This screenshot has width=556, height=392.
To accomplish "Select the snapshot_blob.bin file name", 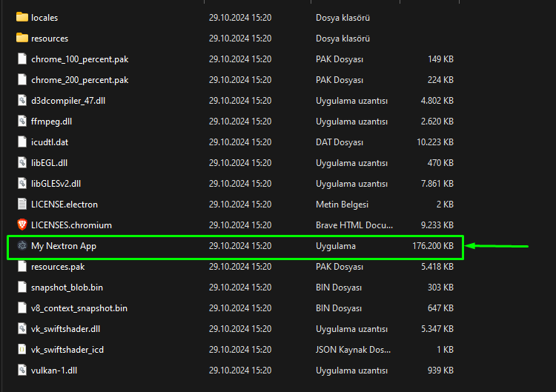I will [67, 287].
